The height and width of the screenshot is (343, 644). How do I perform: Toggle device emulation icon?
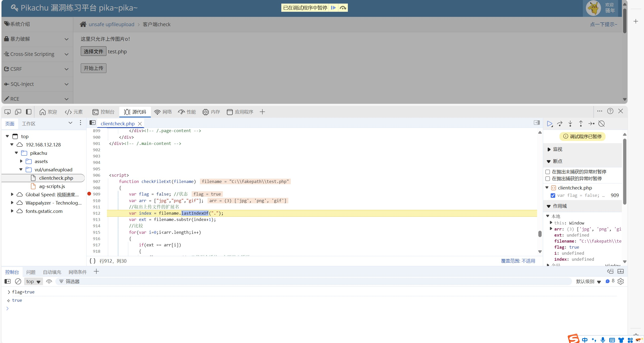point(18,112)
